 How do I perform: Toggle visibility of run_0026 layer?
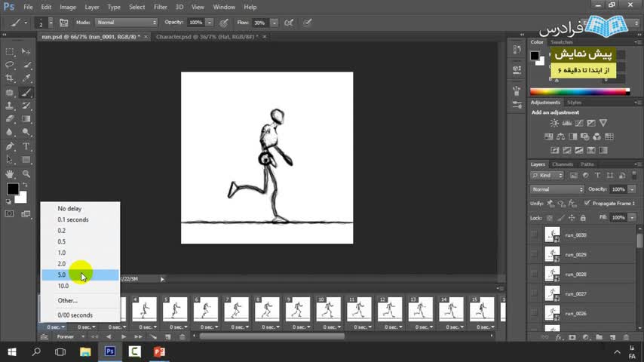[534, 314]
